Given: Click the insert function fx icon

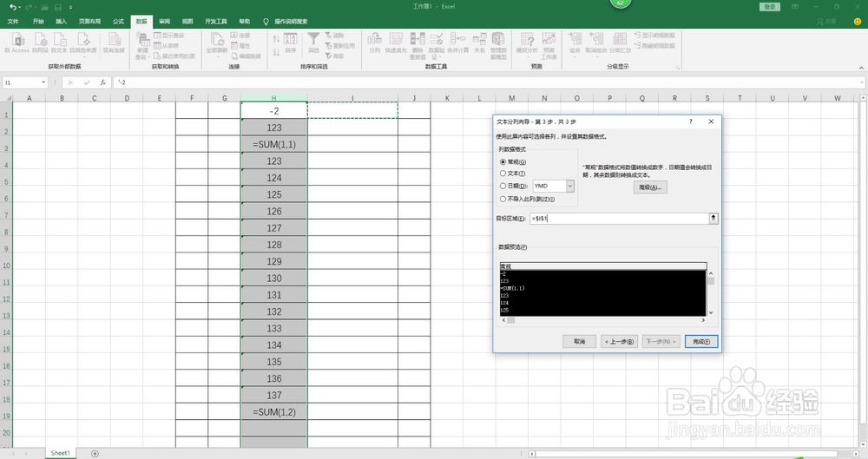Looking at the screenshot, I should (x=103, y=82).
